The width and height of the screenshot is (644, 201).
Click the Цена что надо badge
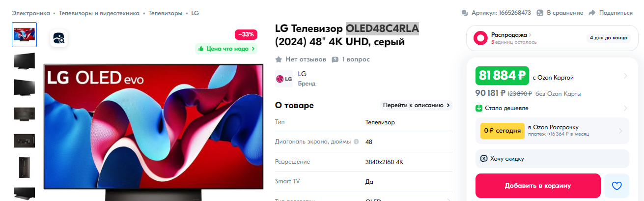pyautogui.click(x=226, y=49)
